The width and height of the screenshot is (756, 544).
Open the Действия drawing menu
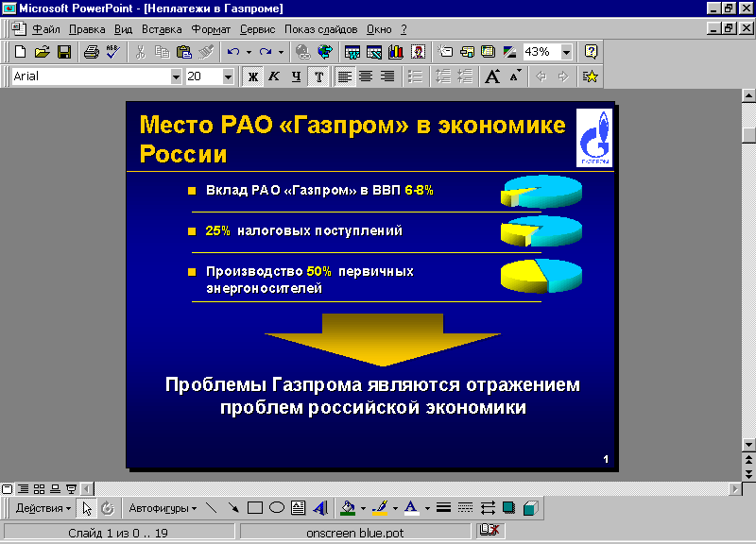[43, 508]
